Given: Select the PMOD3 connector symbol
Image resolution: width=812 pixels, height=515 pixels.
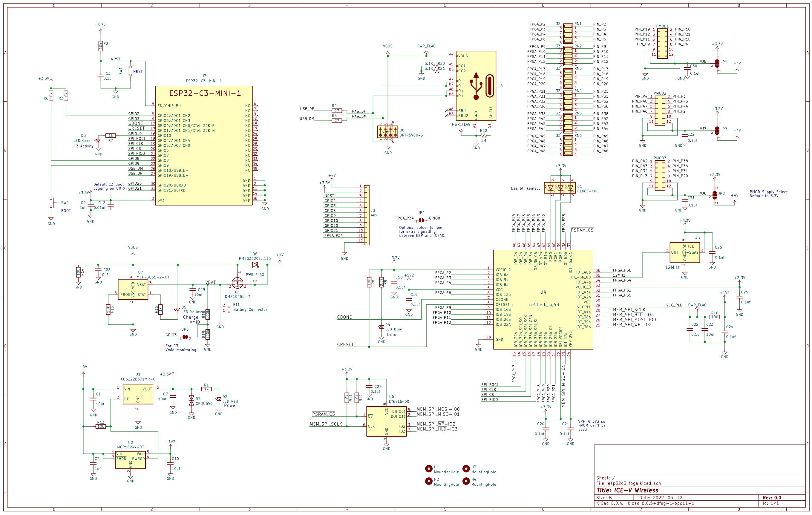Looking at the screenshot, I should tap(660, 175).
